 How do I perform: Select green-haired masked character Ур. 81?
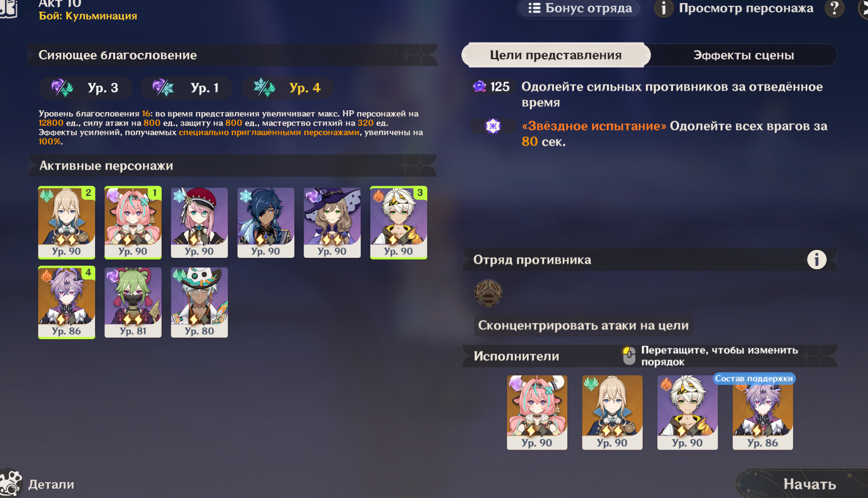[133, 302]
